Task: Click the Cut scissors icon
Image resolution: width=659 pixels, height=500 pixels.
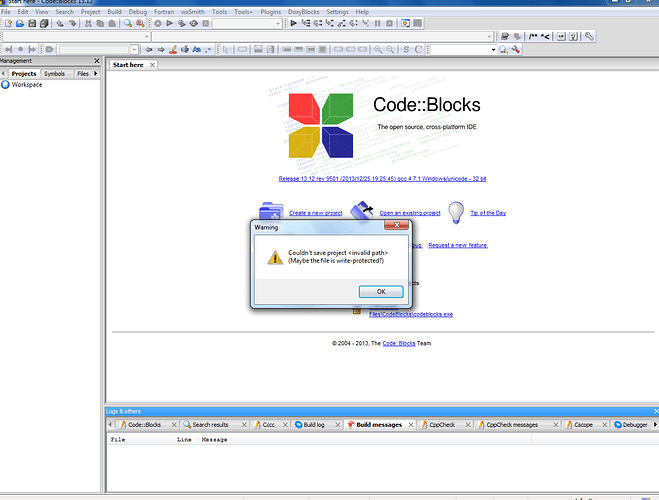Action: [88, 24]
